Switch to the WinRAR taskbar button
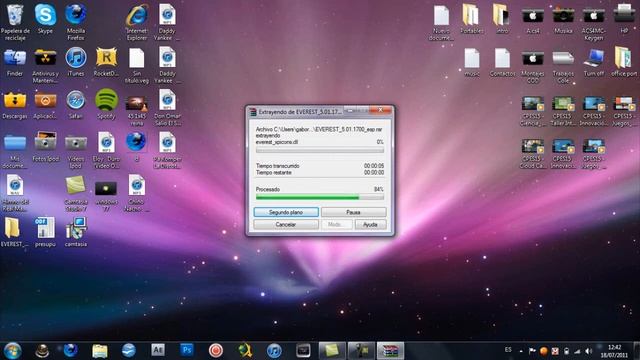 coord(390,351)
